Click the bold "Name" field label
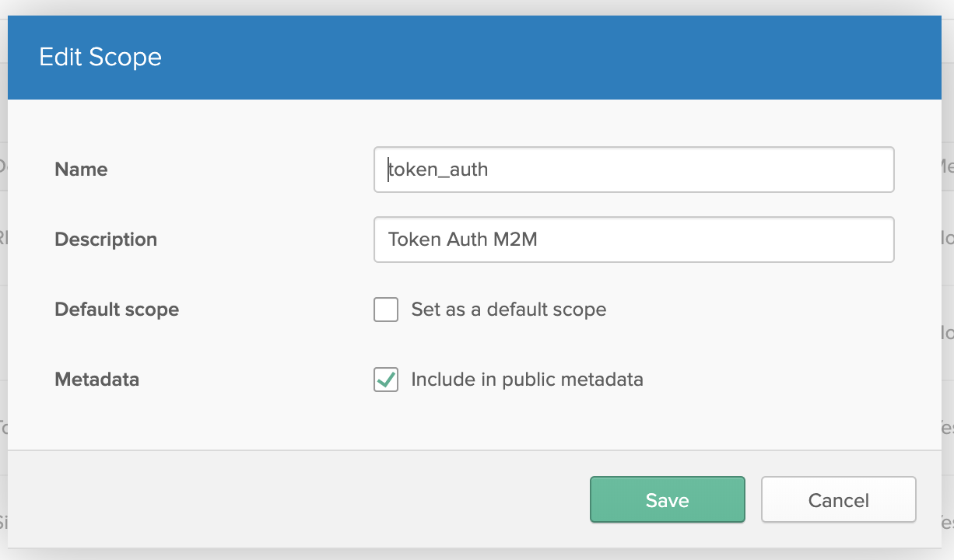The height and width of the screenshot is (560, 954). click(81, 170)
